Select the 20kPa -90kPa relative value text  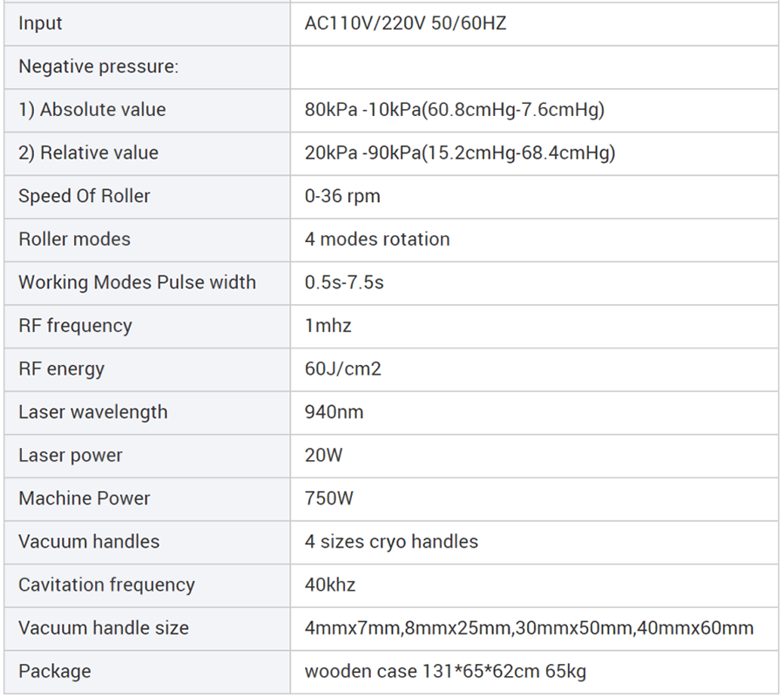pyautogui.click(x=460, y=153)
